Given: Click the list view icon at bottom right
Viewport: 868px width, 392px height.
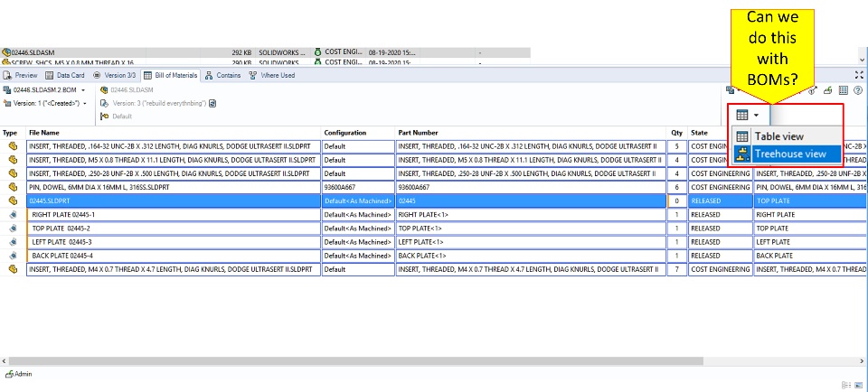Looking at the screenshot, I should click(x=845, y=385).
